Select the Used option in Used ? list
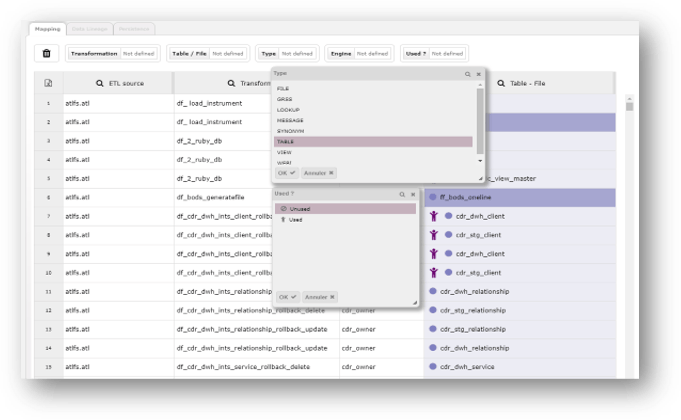Viewport: 681px width, 420px height. pyautogui.click(x=345, y=220)
